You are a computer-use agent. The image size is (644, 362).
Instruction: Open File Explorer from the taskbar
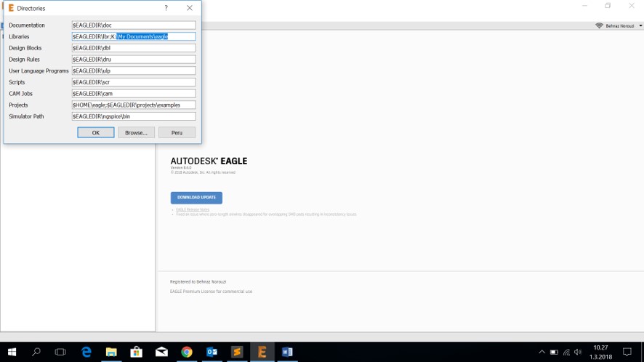[x=111, y=352]
